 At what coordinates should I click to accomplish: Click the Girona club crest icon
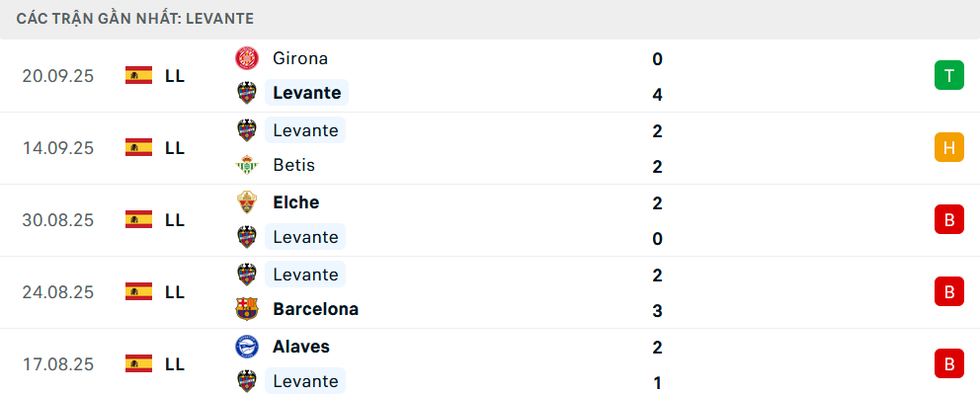(x=246, y=58)
